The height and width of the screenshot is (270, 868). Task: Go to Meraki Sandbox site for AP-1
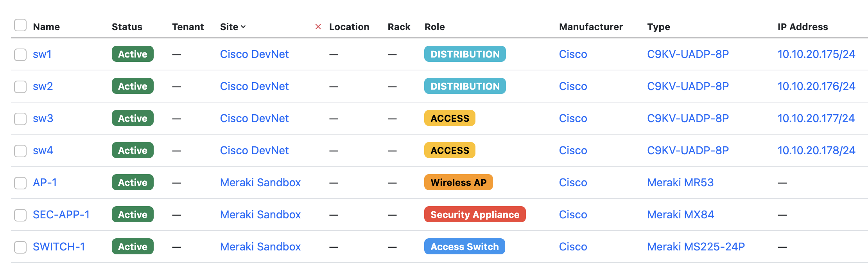tap(260, 182)
